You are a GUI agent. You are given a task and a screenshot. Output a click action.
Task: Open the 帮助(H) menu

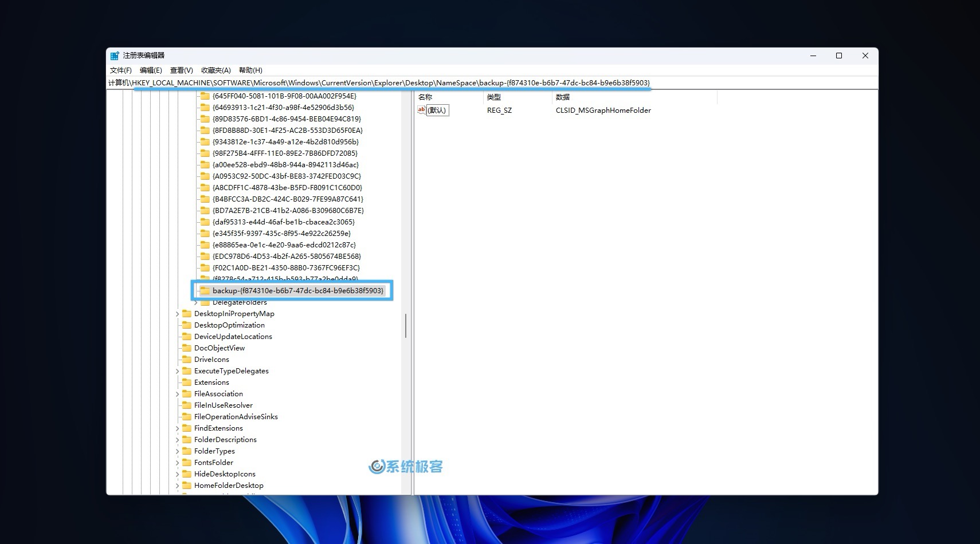coord(250,70)
